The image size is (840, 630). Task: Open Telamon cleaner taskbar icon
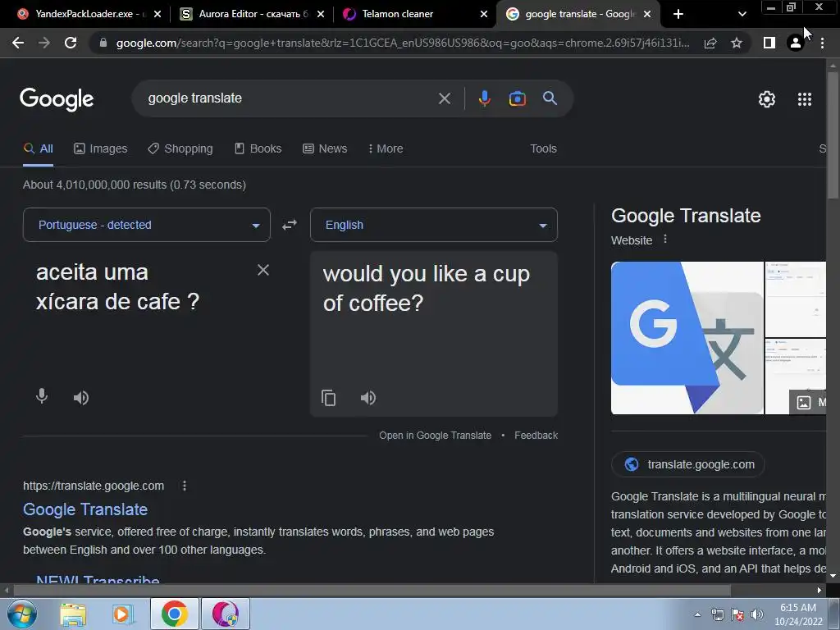[x=225, y=614]
